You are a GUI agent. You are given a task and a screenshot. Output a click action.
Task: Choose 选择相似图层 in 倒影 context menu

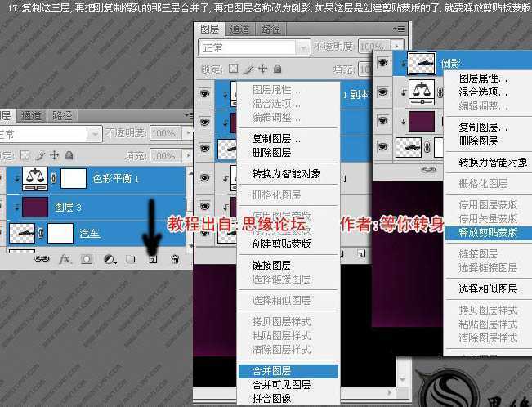[x=489, y=289]
